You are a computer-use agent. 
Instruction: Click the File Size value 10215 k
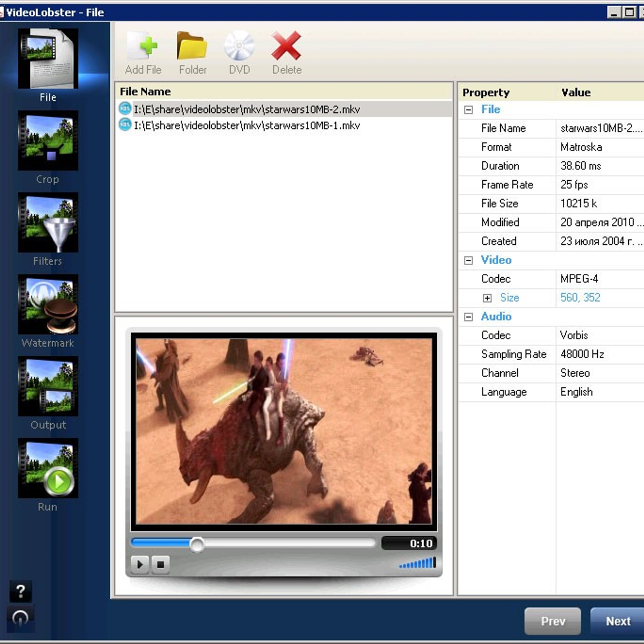(x=578, y=203)
